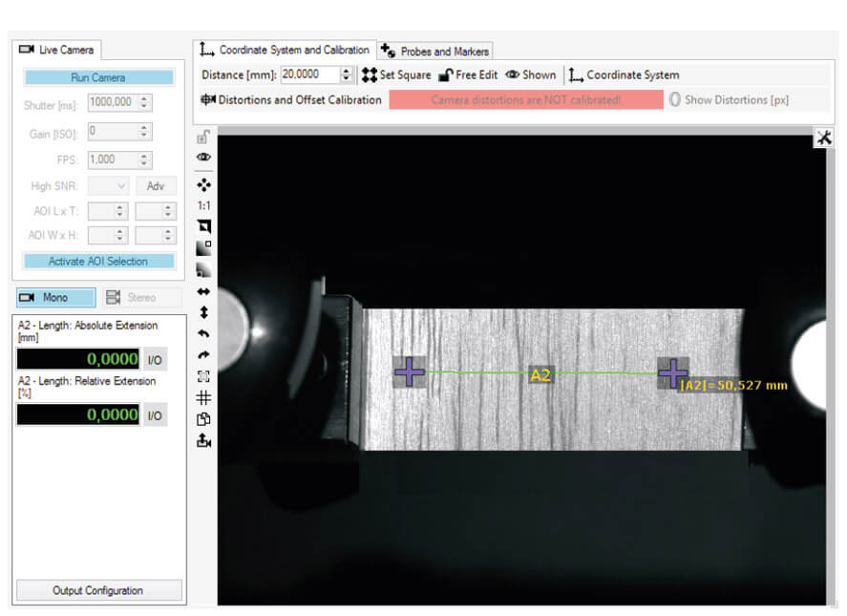847x616 pixels.
Task: Select Coordinate System and Calibration tab
Action: click(285, 50)
